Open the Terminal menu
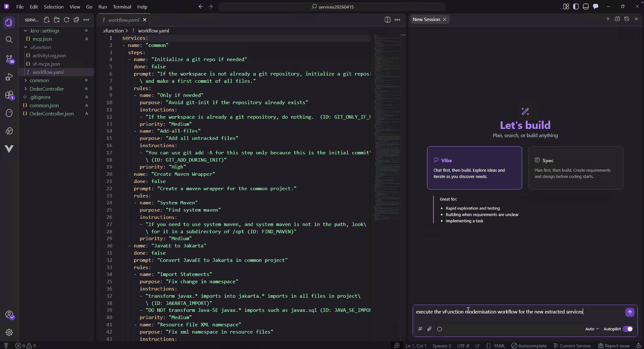Viewport: 644px width, 349px height. click(x=122, y=6)
